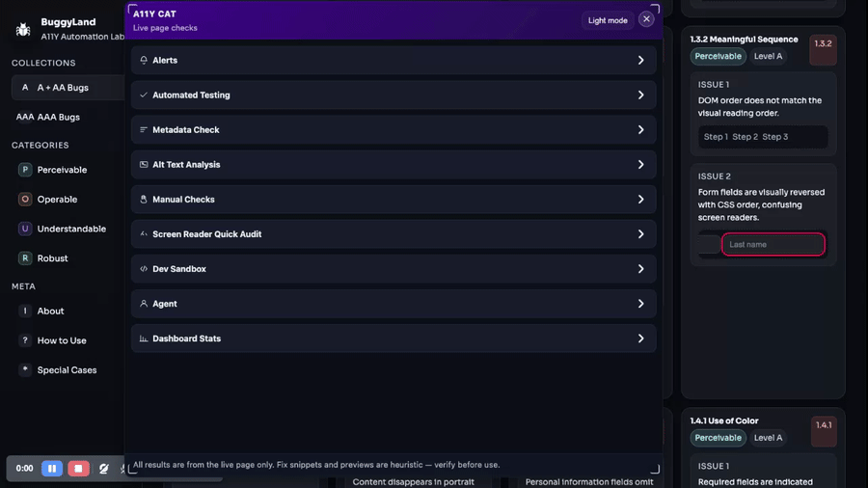Switch panel to Light mode
Screen dimensions: 868x488
608,20
